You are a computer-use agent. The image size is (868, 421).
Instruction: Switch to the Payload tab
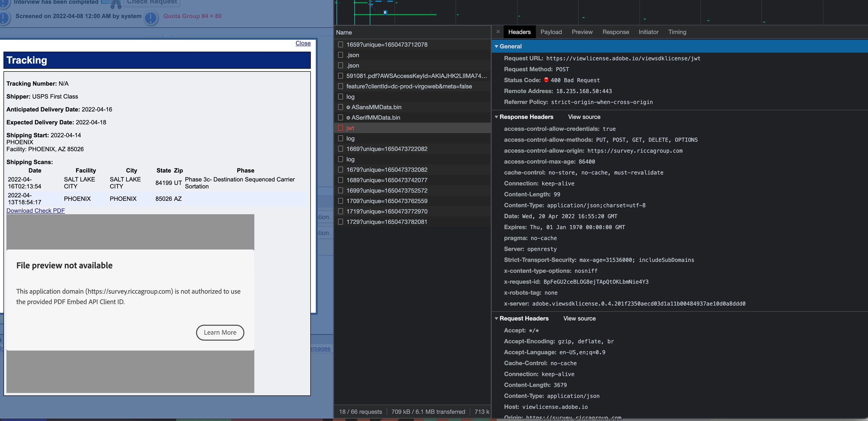[x=551, y=32]
